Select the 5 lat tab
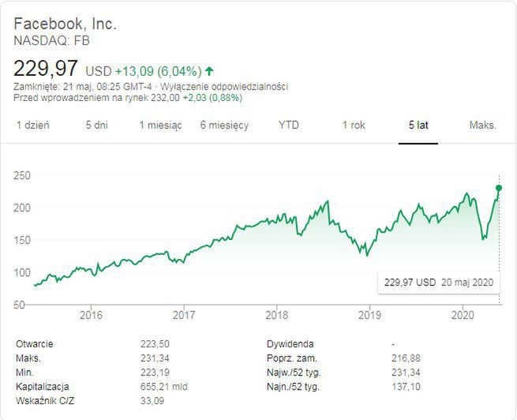This screenshot has width=517, height=420. tap(418, 125)
